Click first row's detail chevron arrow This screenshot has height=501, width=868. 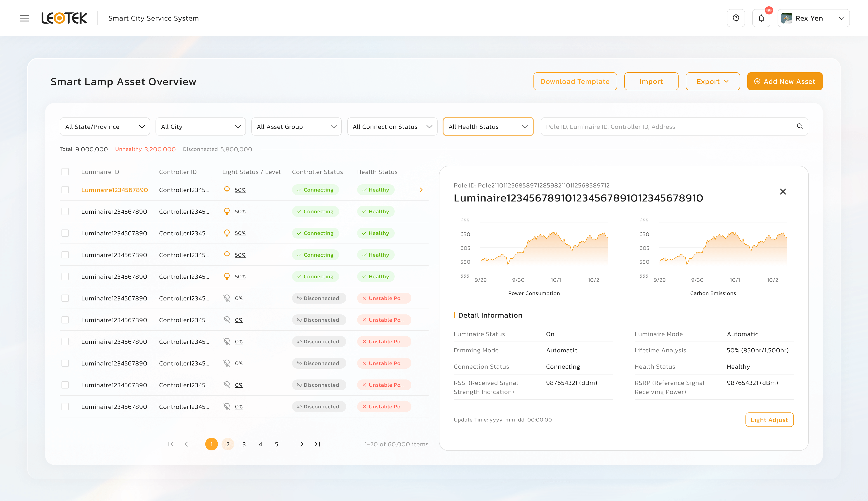[x=421, y=190]
